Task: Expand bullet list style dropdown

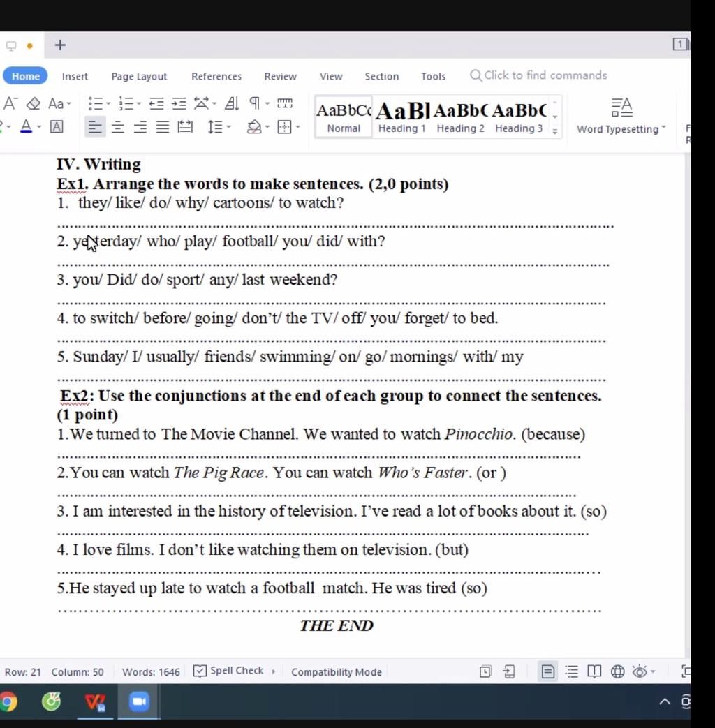Action: pyautogui.click(x=108, y=103)
